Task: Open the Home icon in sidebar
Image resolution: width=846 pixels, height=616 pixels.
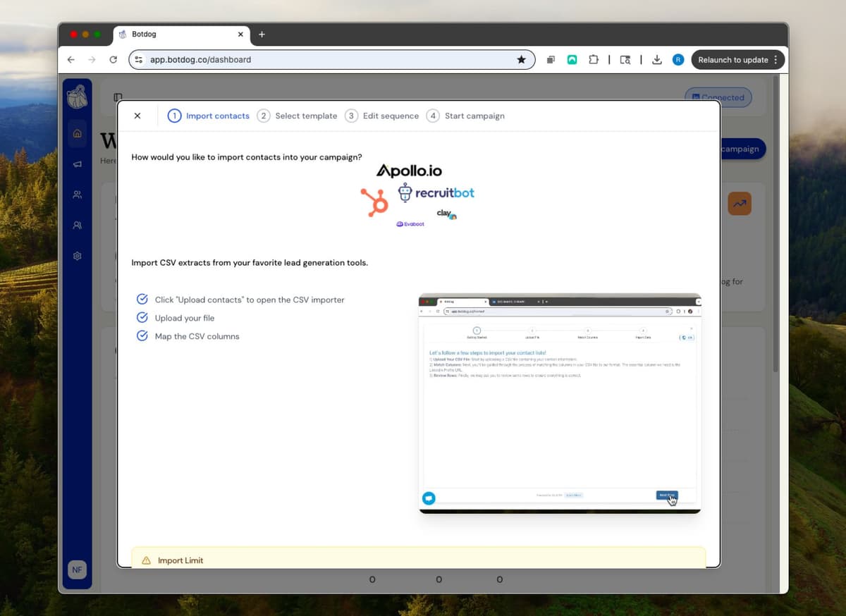Action: [x=78, y=133]
